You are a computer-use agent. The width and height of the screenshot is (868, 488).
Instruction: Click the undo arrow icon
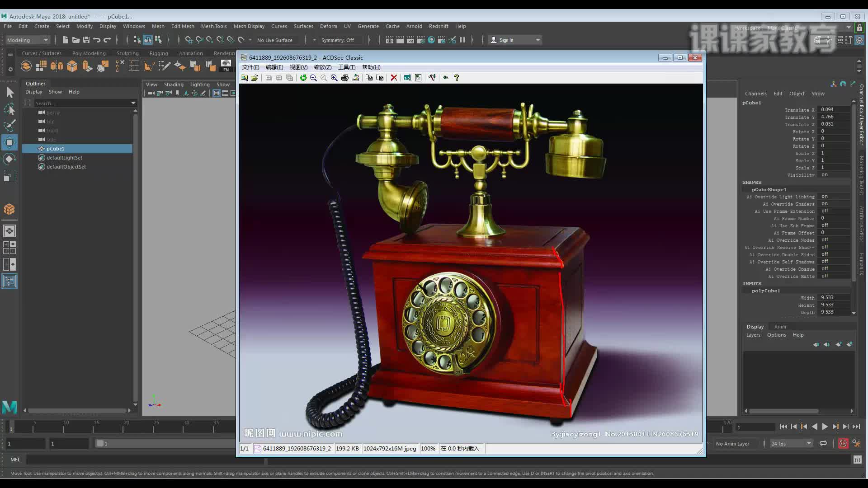96,40
